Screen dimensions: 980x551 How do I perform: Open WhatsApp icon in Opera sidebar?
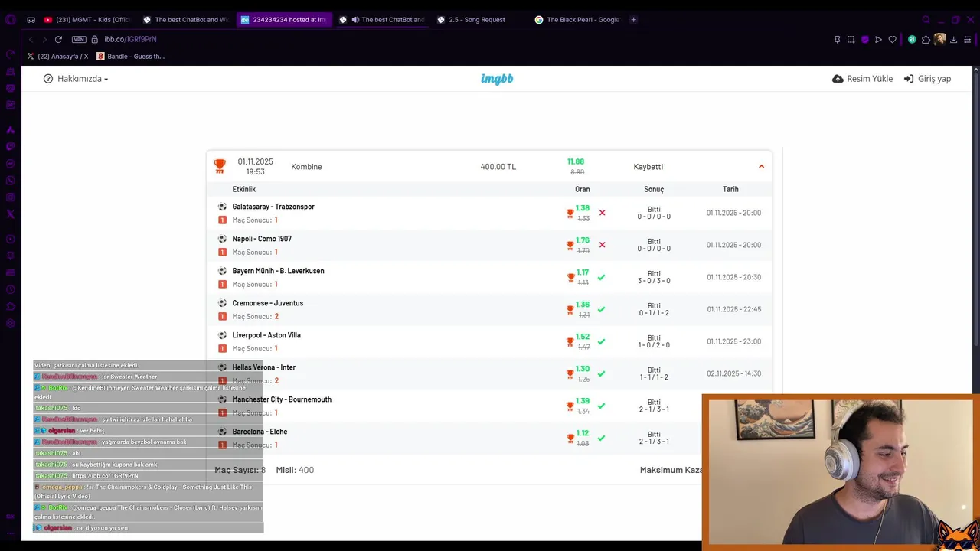11,181
